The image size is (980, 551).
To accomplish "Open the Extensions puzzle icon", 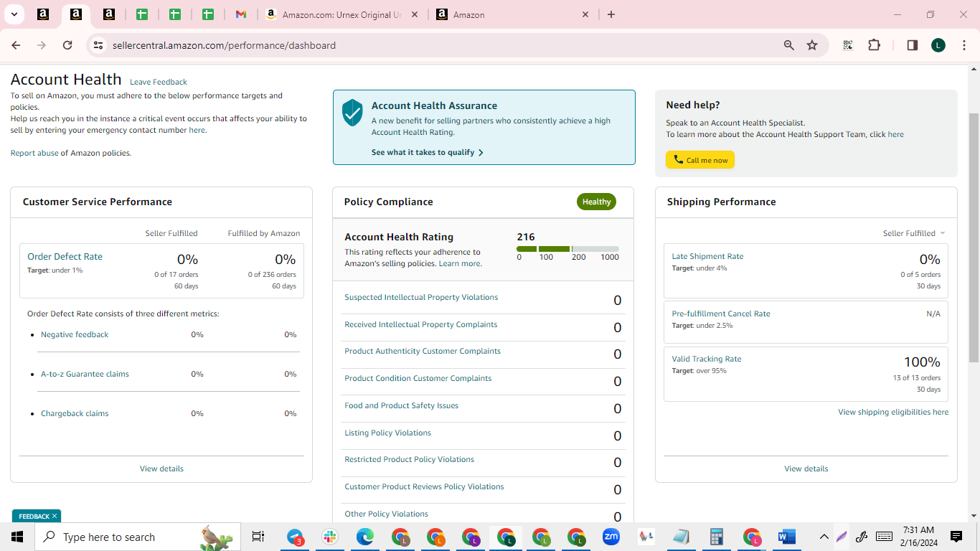I will [x=874, y=45].
